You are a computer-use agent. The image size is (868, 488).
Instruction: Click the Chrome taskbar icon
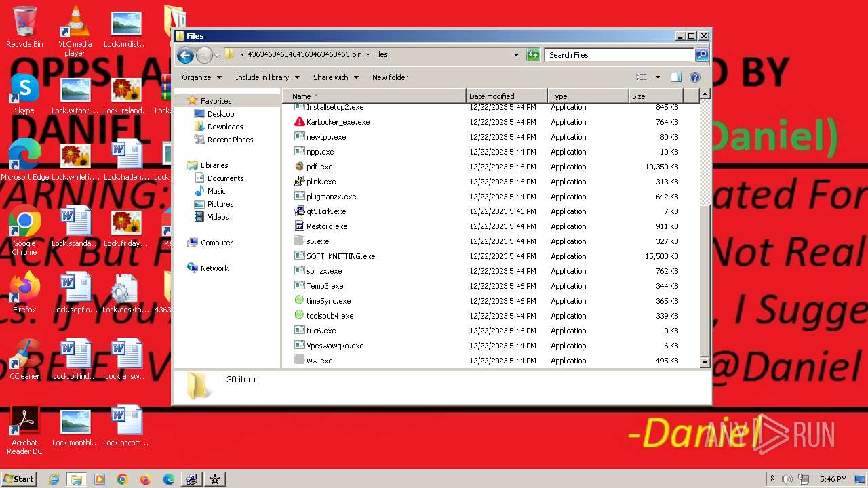pos(123,479)
